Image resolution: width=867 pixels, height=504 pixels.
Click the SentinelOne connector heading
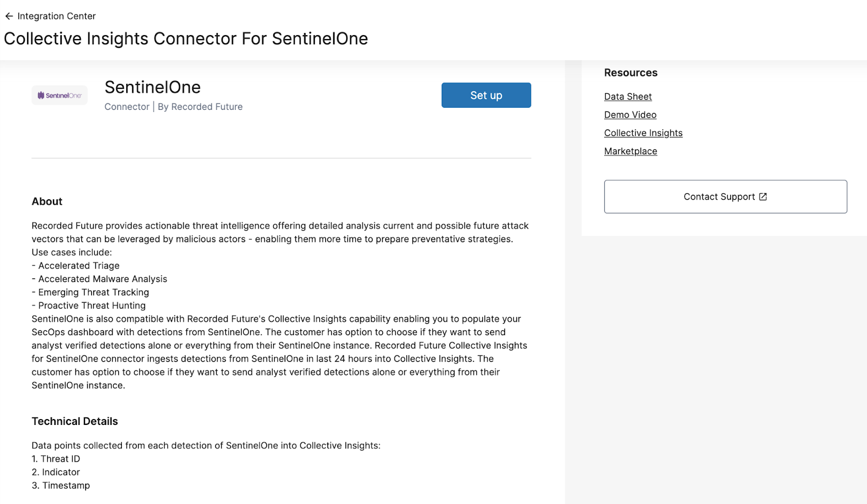click(x=153, y=87)
